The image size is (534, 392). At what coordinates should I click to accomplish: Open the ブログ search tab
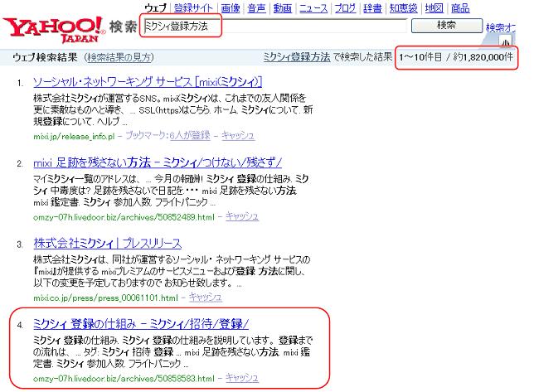pos(345,7)
